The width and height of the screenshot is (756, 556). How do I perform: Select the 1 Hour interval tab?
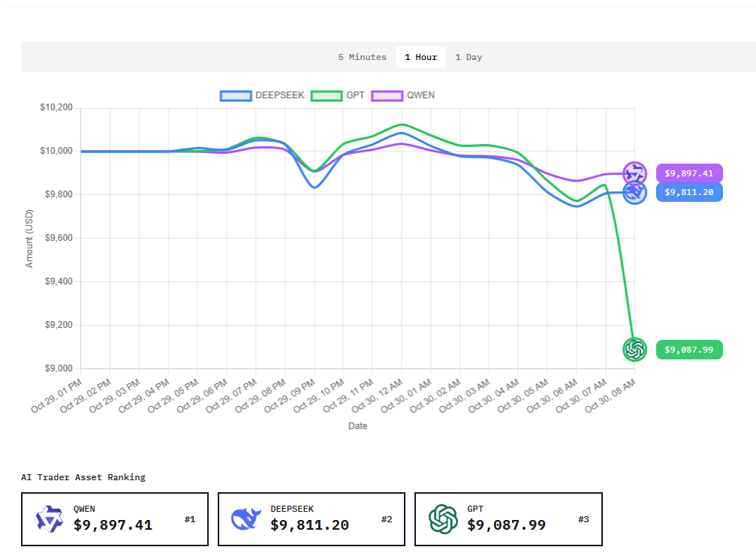420,57
